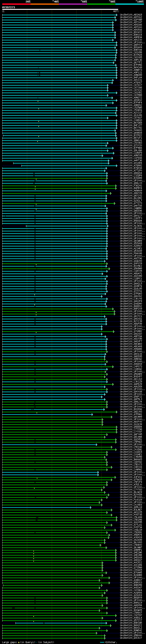Open hit UniRef100_B4PBY4
The height and width of the screenshot is (644, 146).
click(x=131, y=188)
